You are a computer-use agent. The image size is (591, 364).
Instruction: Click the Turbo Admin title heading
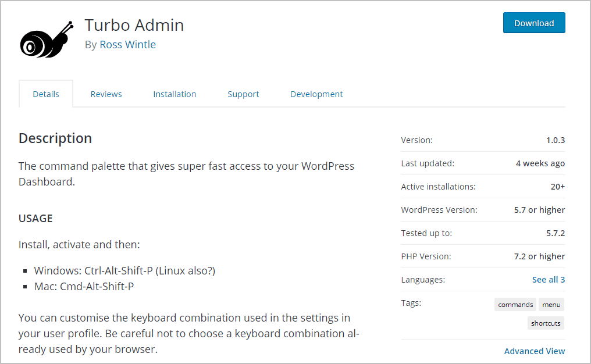point(134,25)
